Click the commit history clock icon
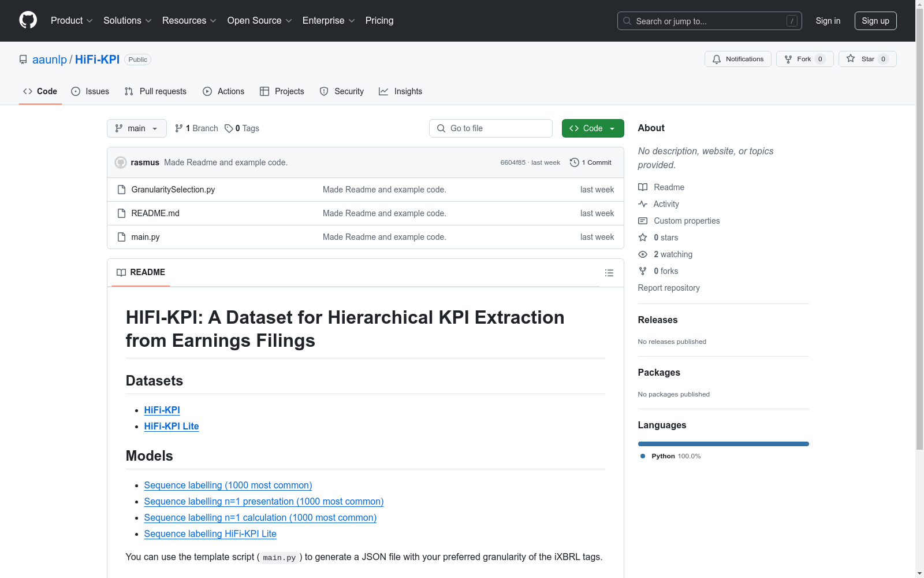 [574, 162]
